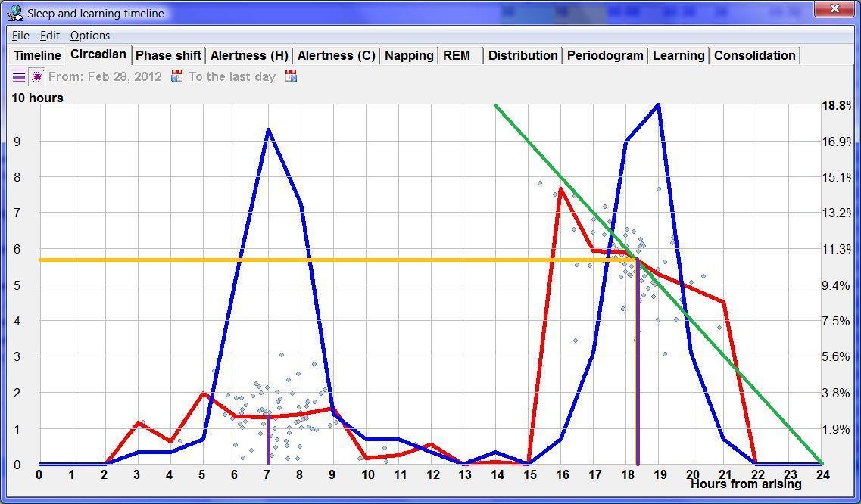
Task: Show the Distribution tab
Action: (x=523, y=56)
